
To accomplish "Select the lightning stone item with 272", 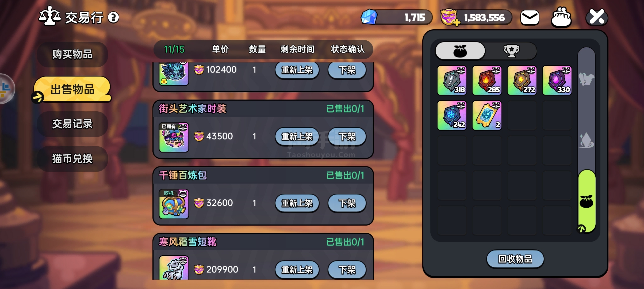I will point(522,80).
